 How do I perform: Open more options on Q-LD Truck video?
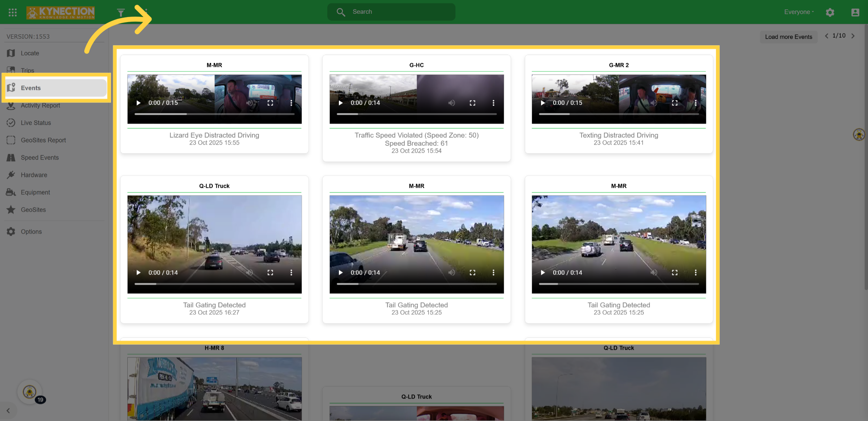pos(291,272)
